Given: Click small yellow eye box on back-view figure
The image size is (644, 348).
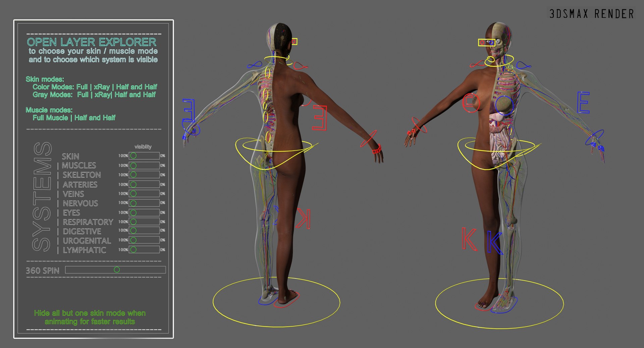Looking at the screenshot, I should tap(294, 42).
